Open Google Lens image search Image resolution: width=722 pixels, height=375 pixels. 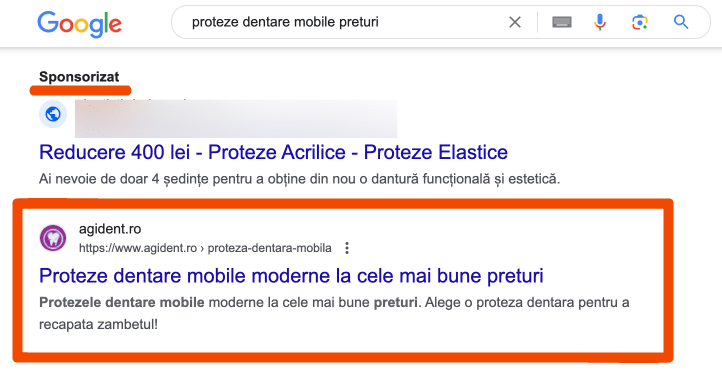pyautogui.click(x=640, y=22)
